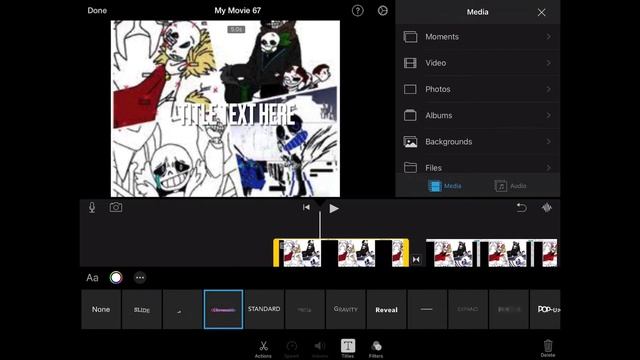Switch to the Media tab
The image size is (640, 360).
(445, 186)
